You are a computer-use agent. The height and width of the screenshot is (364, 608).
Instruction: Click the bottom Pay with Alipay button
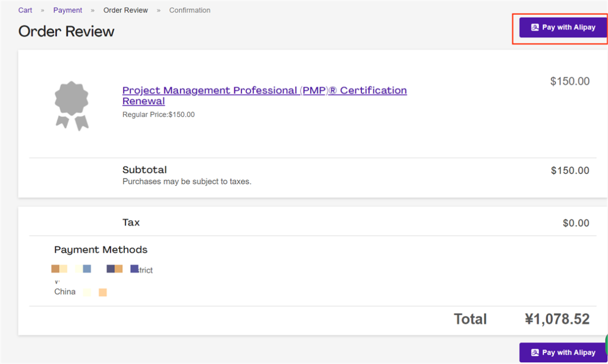pyautogui.click(x=563, y=352)
